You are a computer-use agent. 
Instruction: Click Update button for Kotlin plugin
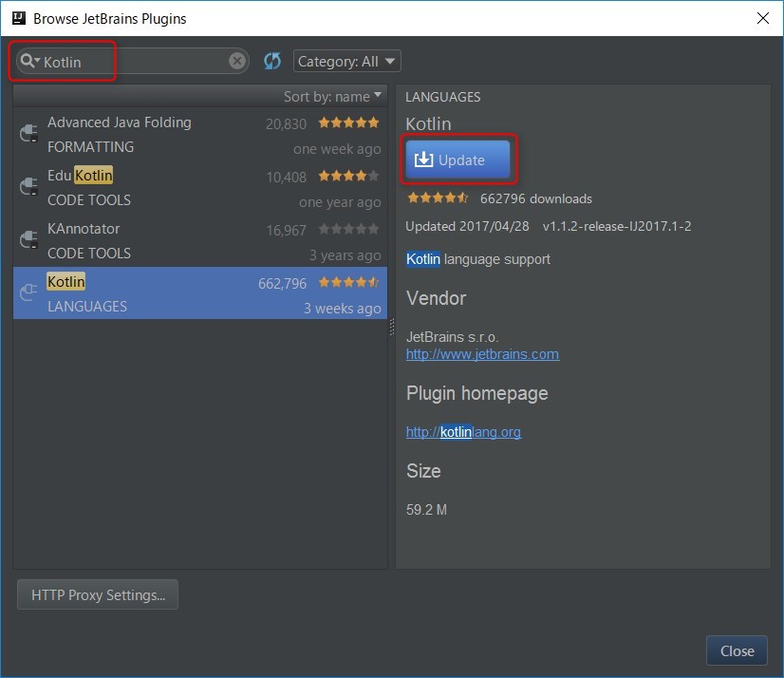point(458,160)
